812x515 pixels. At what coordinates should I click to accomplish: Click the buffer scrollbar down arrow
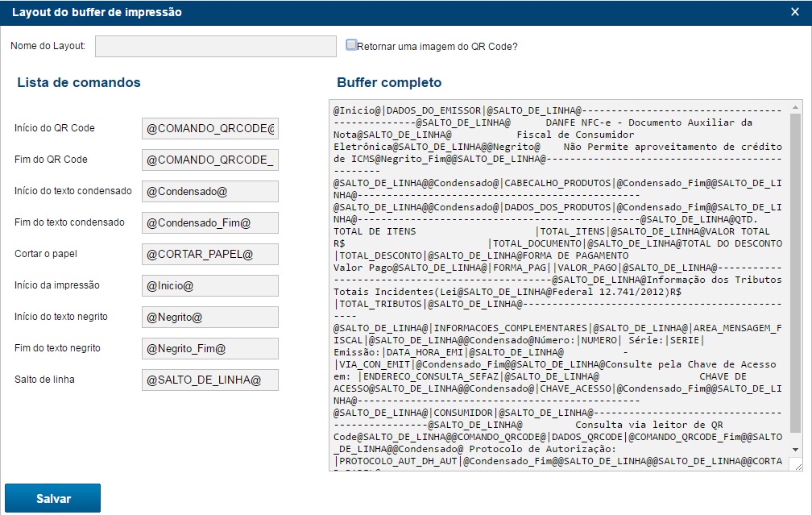(796, 449)
